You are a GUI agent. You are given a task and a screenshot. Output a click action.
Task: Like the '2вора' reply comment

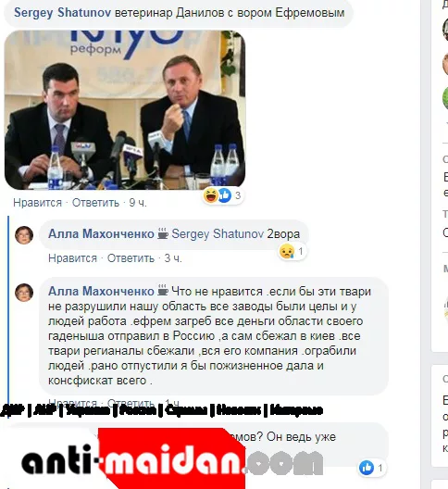point(72,258)
